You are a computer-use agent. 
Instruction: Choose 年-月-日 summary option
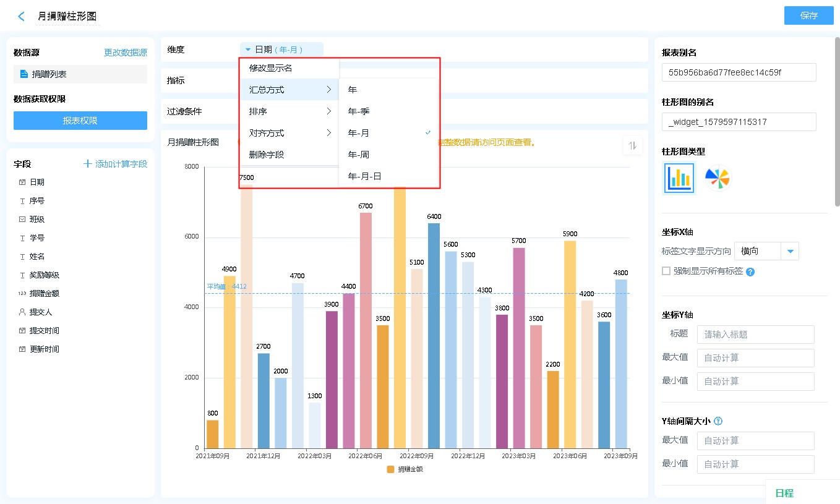click(364, 176)
